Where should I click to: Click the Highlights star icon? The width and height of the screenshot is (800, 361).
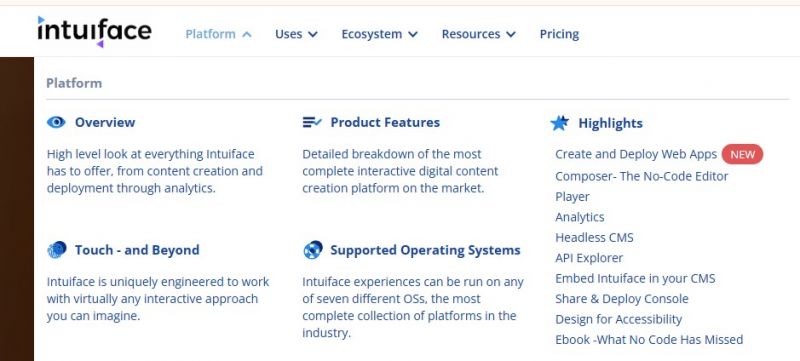coord(560,123)
